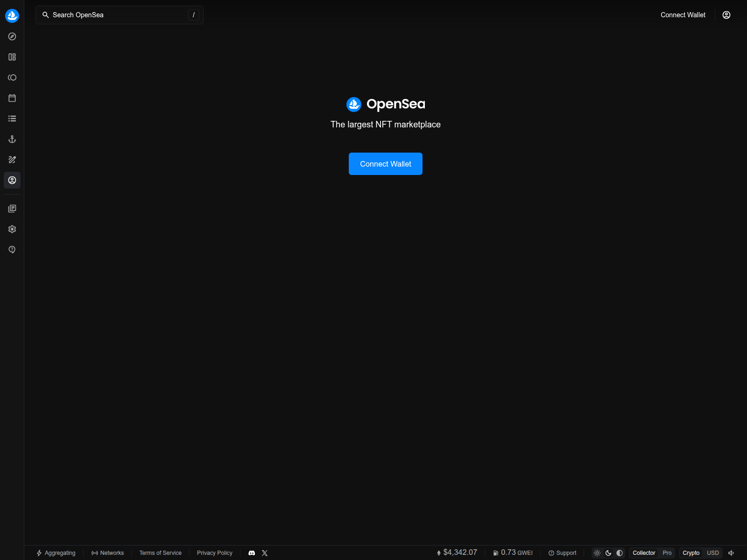Click the slash shortcut key badge

[194, 15]
